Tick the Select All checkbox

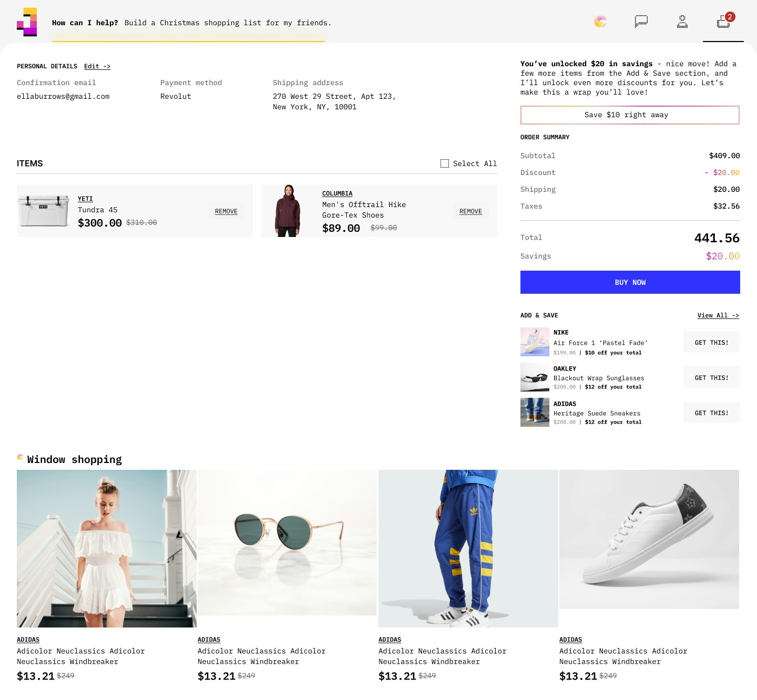click(445, 163)
